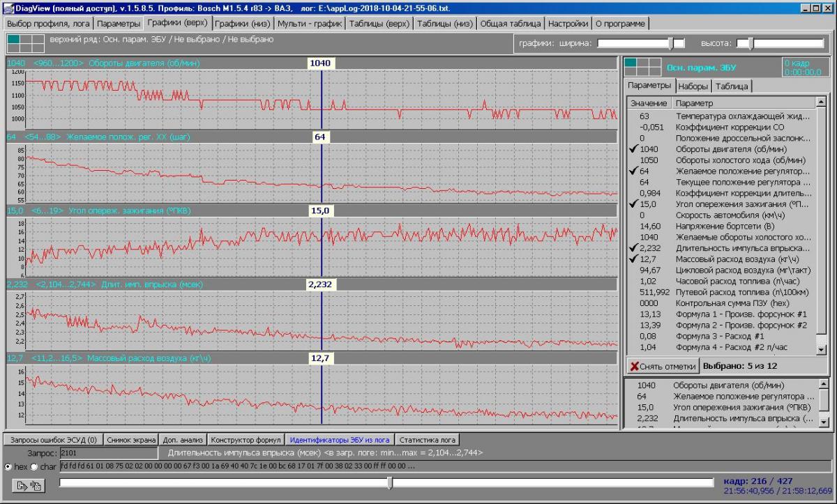Click the Снимок экрана button
Screen dimensions: 837x504
tap(131, 440)
